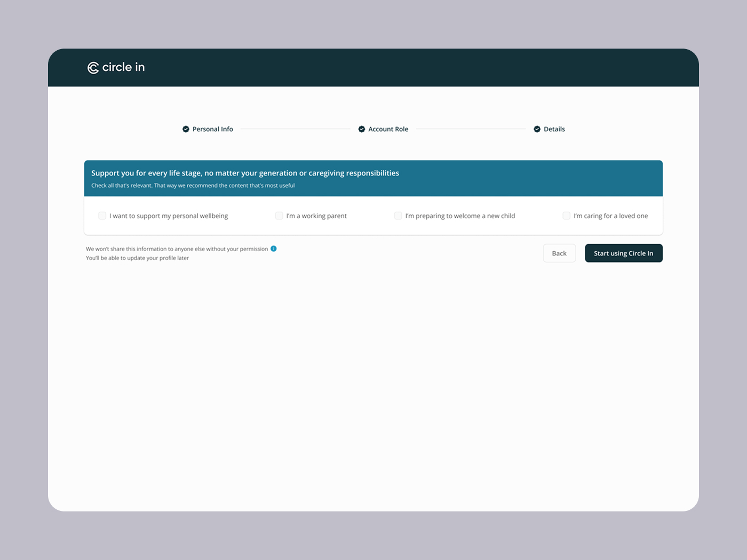Click the Details step checkmark icon
The height and width of the screenshot is (560, 747).
click(537, 129)
